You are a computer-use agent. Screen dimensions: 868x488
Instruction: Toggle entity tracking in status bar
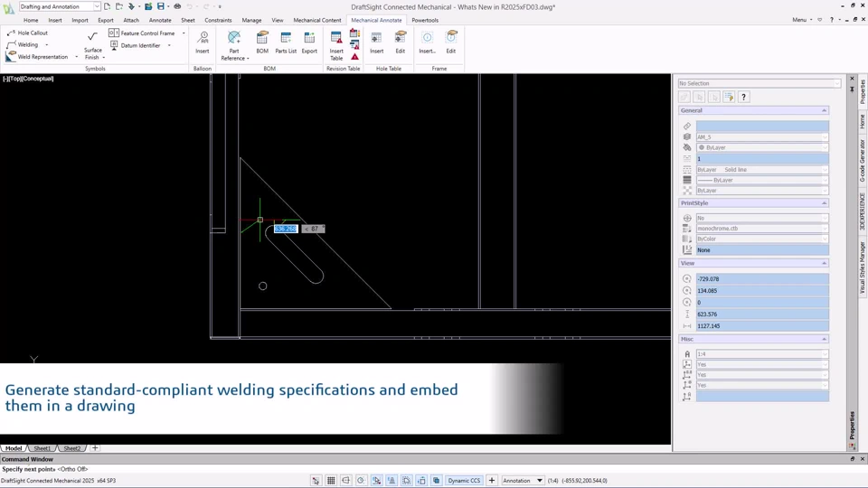392,480
